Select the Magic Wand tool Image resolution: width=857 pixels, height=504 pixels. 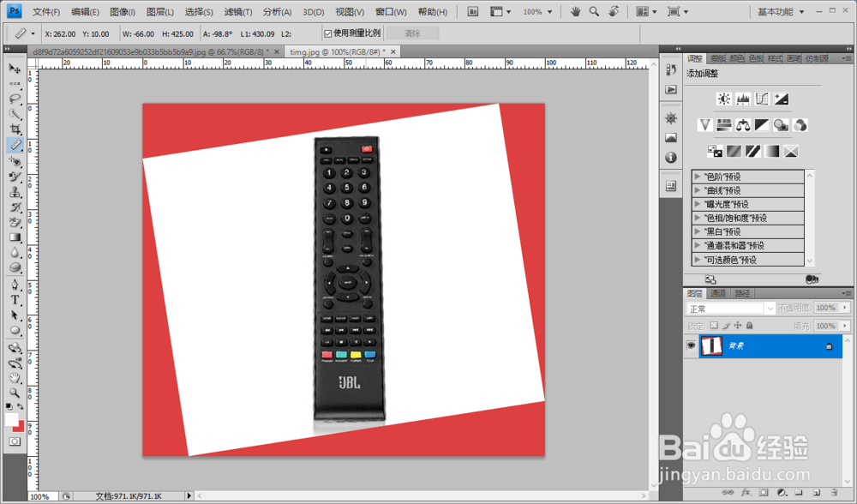(15, 114)
